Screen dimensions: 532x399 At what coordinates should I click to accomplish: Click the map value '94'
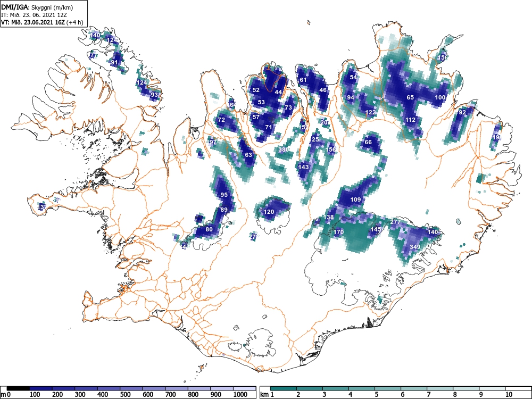[351, 97]
